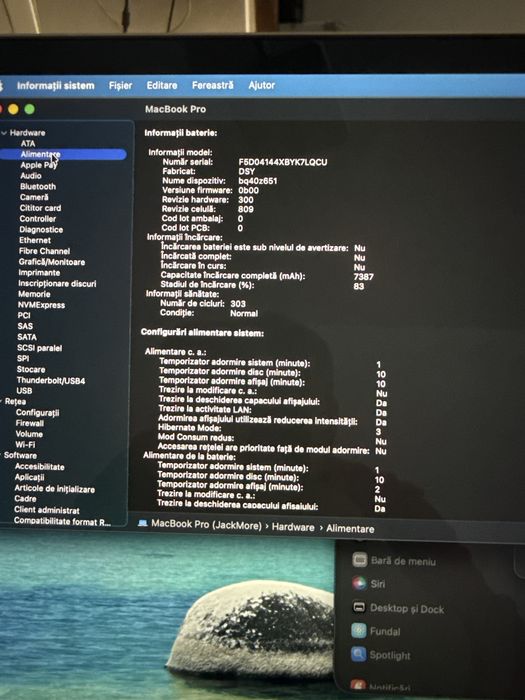Open the Fișier menu
This screenshot has height=700, width=525.
point(120,85)
